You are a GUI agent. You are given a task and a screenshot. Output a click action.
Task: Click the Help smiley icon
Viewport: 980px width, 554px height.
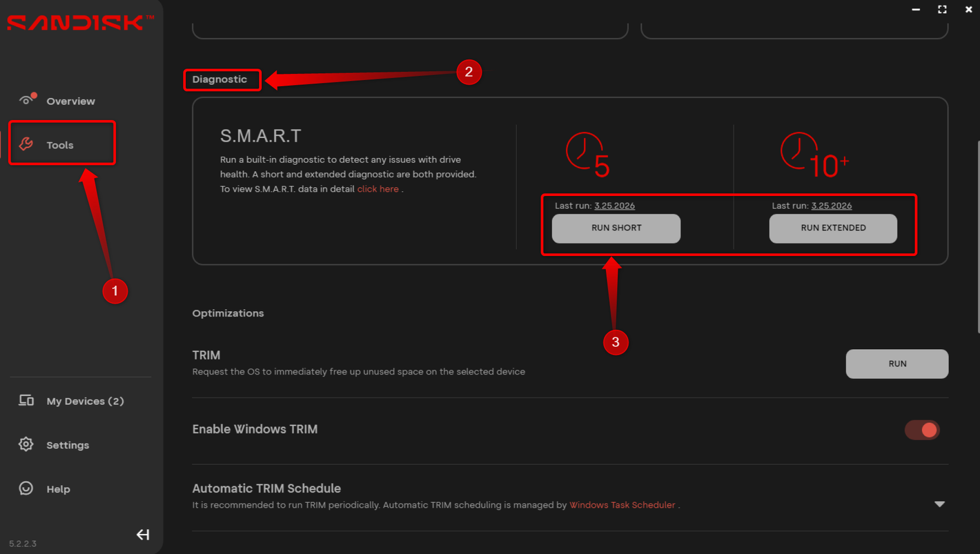[26, 488]
